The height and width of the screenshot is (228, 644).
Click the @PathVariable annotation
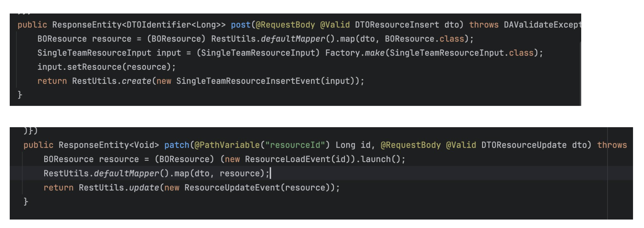227,145
